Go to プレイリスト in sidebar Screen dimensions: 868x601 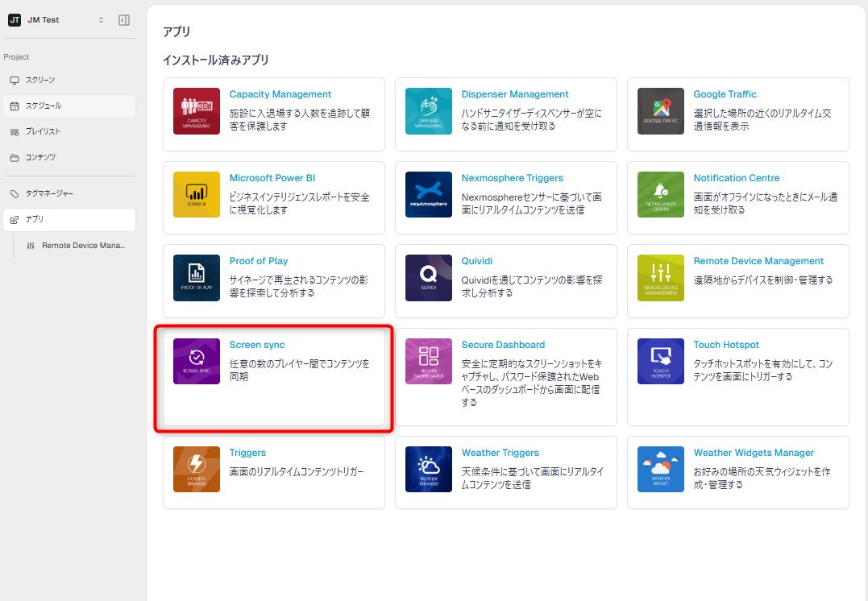(x=69, y=131)
